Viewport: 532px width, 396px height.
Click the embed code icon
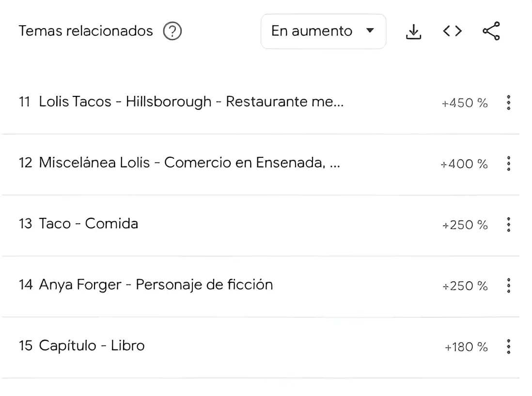(452, 31)
